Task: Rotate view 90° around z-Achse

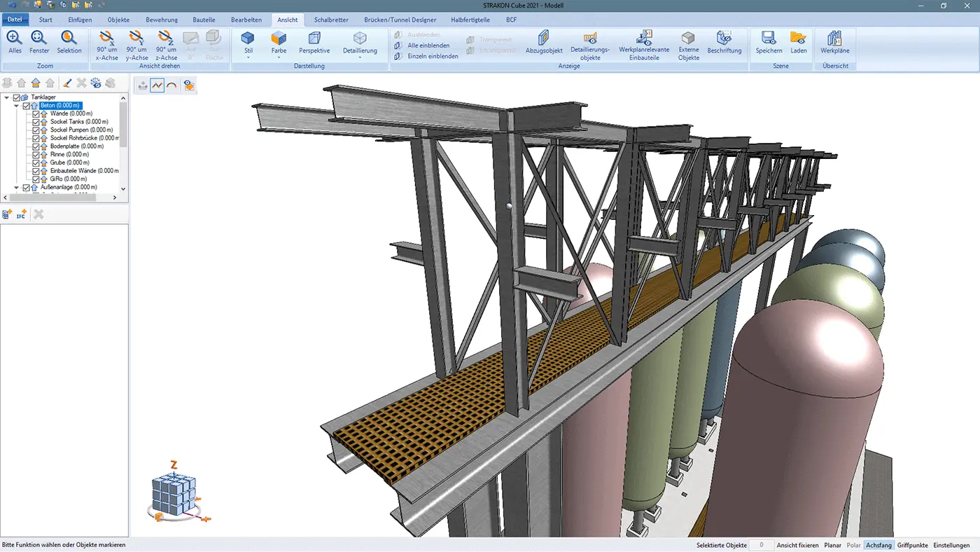Action: click(x=166, y=39)
